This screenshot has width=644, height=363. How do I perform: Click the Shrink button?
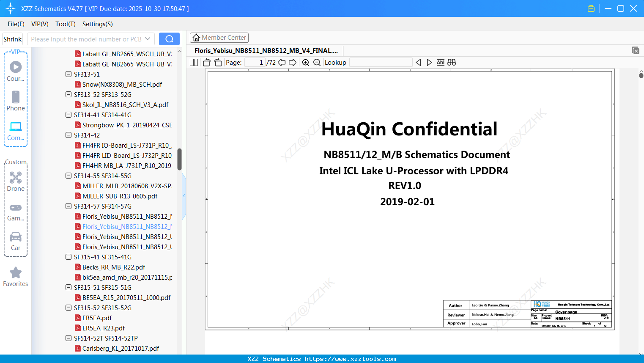[x=13, y=39]
